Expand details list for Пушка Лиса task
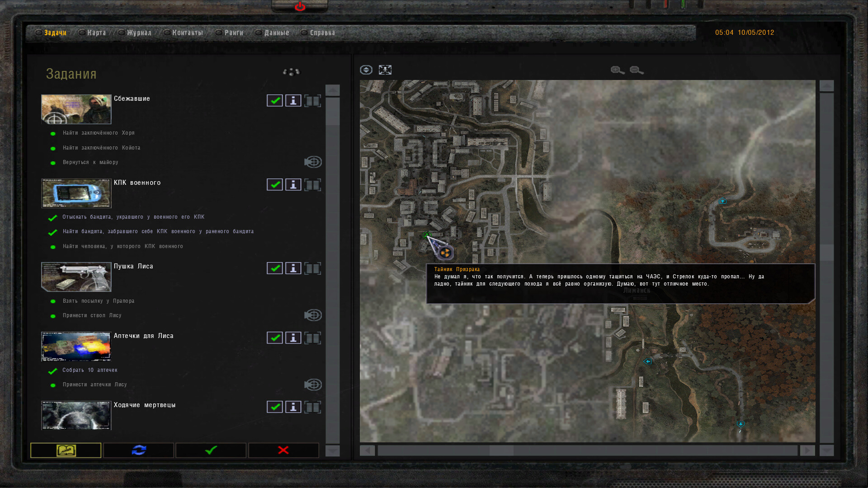 coord(312,268)
